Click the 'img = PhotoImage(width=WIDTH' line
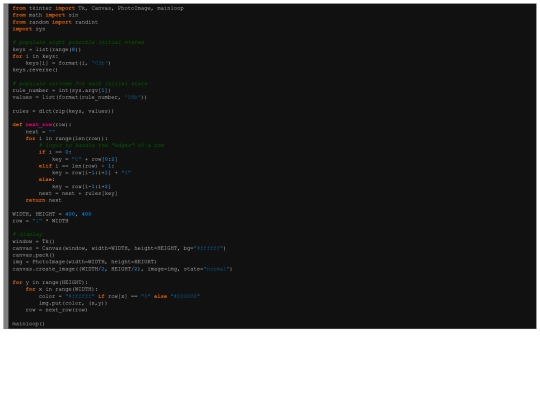Screen dimensions: 540x405 coord(84,262)
